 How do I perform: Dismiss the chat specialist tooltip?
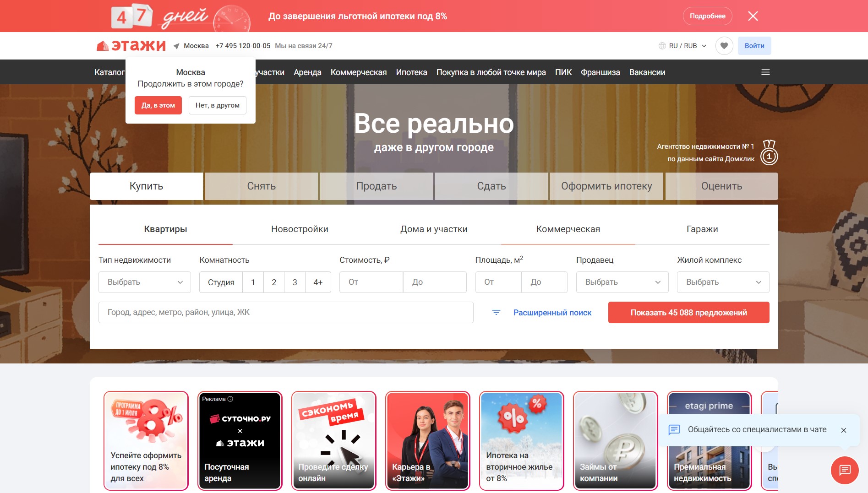click(x=844, y=430)
